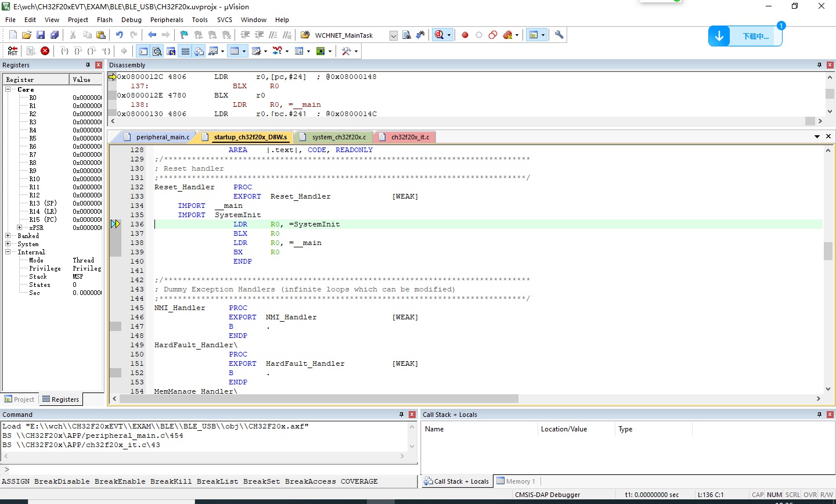The height and width of the screenshot is (504, 836).
Task: Click the Open file folder icon
Action: 27,35
